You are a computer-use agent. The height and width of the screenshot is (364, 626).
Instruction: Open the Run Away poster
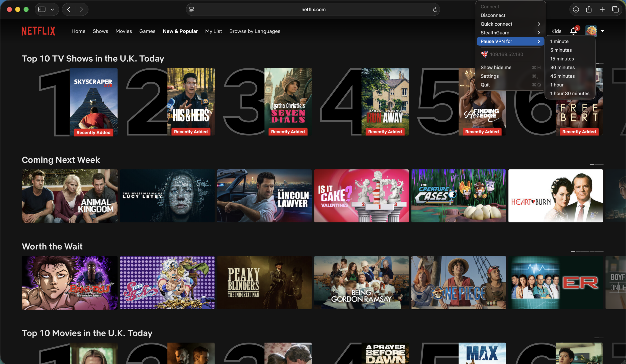385,102
